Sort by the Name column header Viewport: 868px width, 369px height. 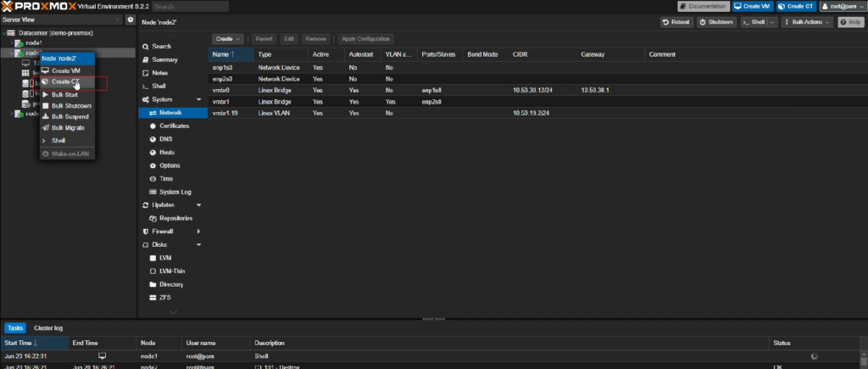click(x=231, y=54)
